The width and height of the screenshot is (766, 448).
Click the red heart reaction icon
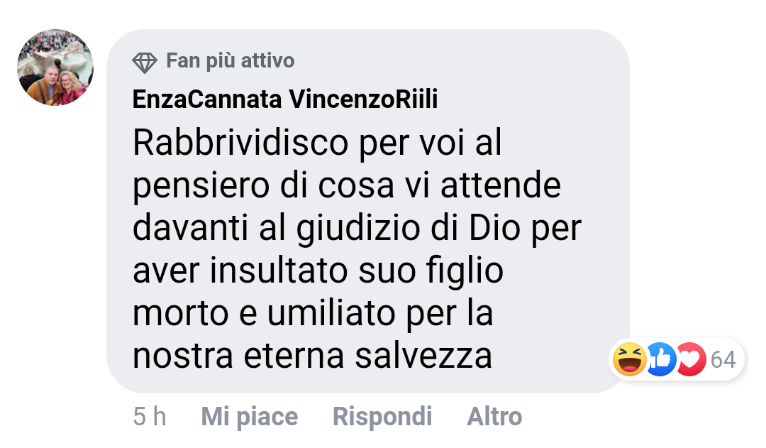(692, 359)
